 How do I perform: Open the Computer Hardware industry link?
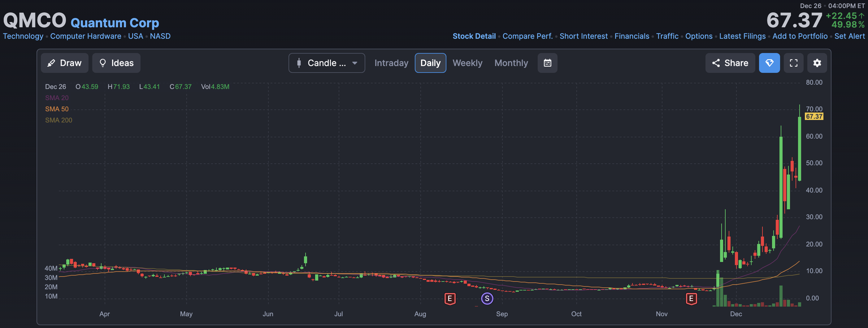tap(85, 36)
